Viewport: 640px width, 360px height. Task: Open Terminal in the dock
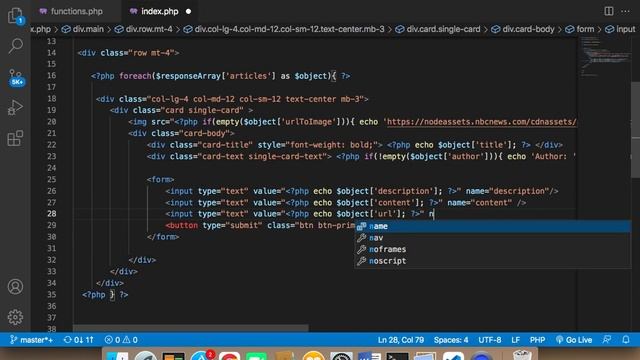coord(397,356)
